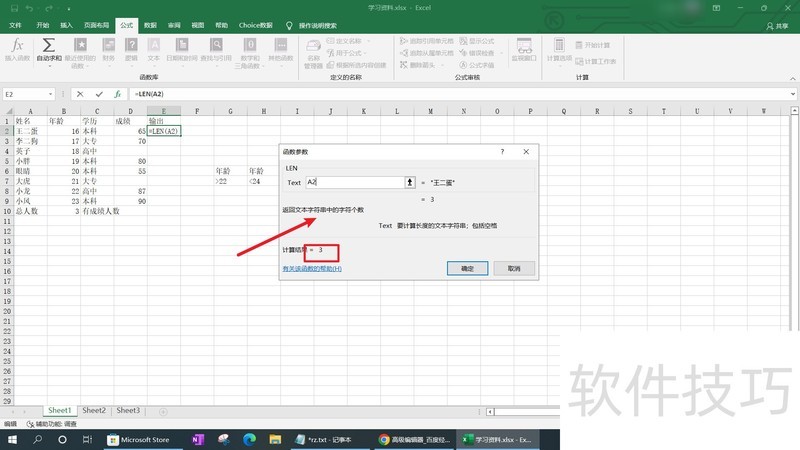This screenshot has height=450, width=800.
Task: Click Calculate Sheet in calculation group
Action: 596,61
